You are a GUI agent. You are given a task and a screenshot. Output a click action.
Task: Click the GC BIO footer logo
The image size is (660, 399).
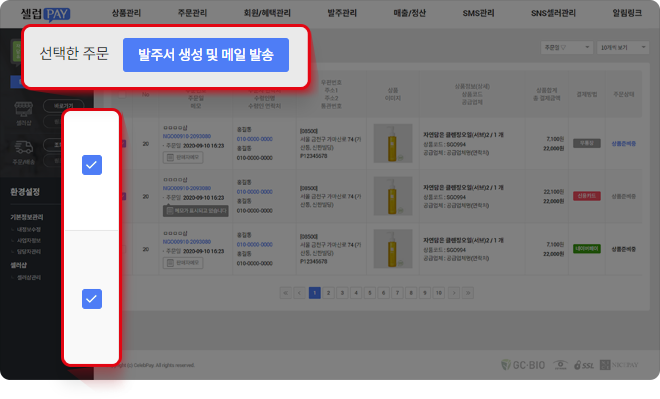coord(523,364)
